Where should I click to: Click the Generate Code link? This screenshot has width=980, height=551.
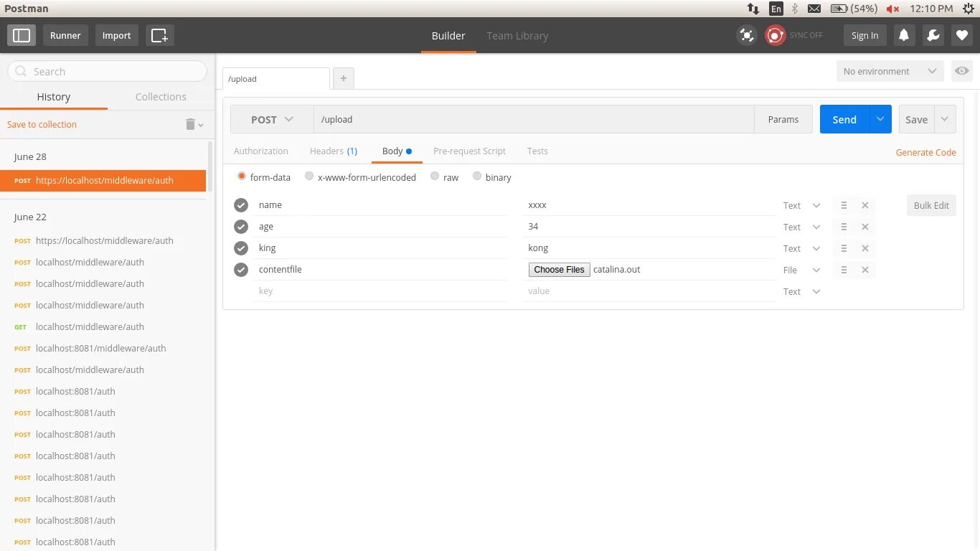click(x=925, y=152)
